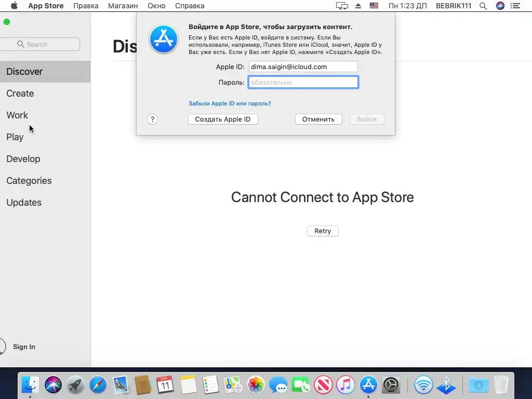Click the green zoom window button
The width and height of the screenshot is (532, 399).
(x=7, y=22)
